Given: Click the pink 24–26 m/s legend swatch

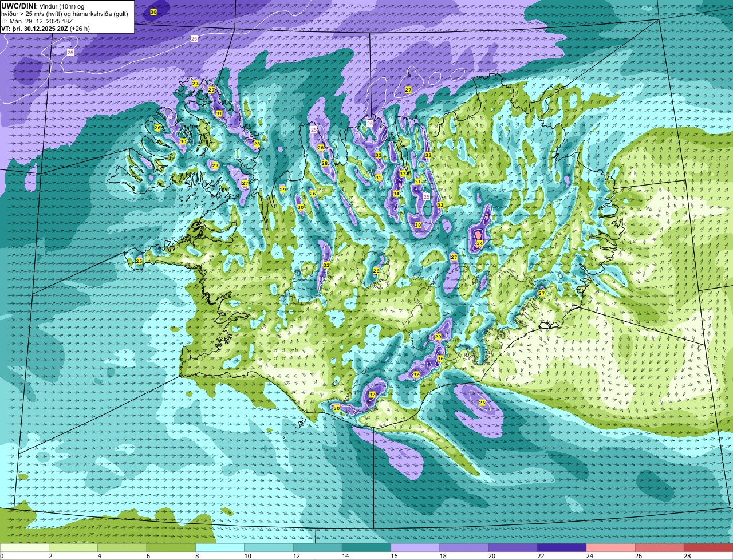Looking at the screenshot, I should pyautogui.click(x=610, y=547).
